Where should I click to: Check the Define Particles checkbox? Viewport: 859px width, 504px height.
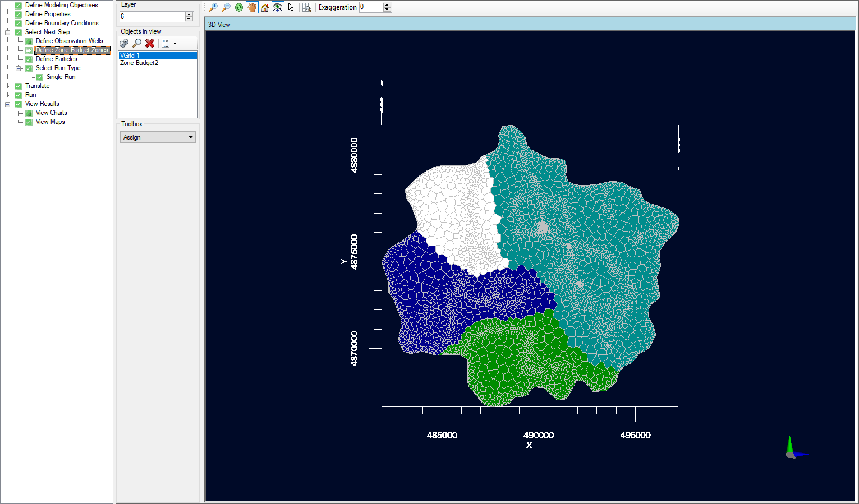[28, 59]
